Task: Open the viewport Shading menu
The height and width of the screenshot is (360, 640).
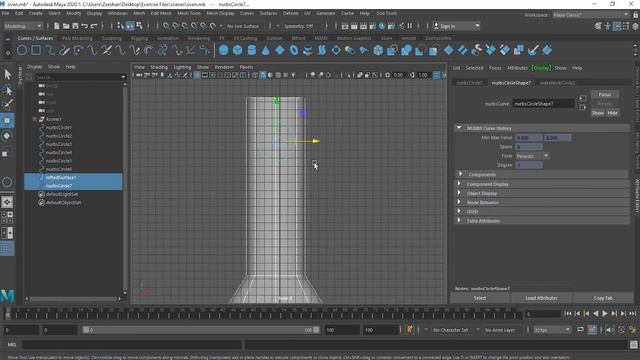Action: (159, 67)
